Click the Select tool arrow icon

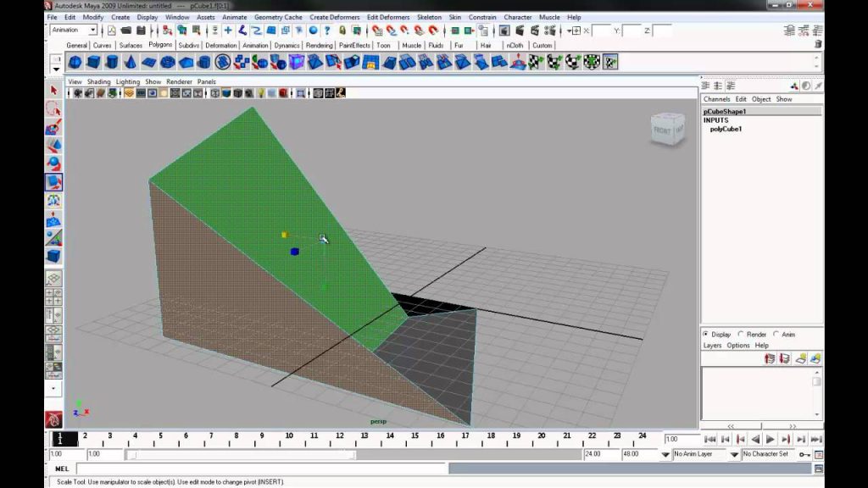pyautogui.click(x=53, y=90)
